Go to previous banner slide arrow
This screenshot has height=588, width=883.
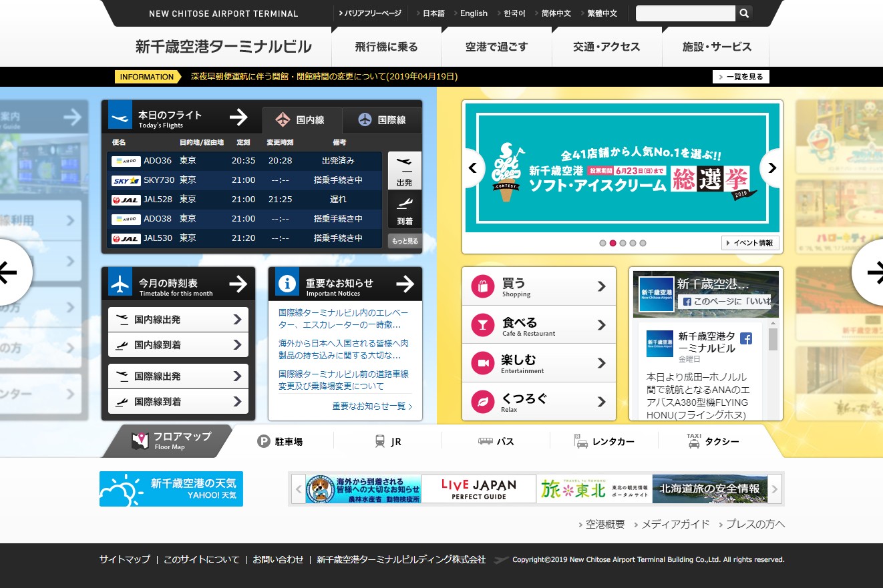pyautogui.click(x=473, y=168)
